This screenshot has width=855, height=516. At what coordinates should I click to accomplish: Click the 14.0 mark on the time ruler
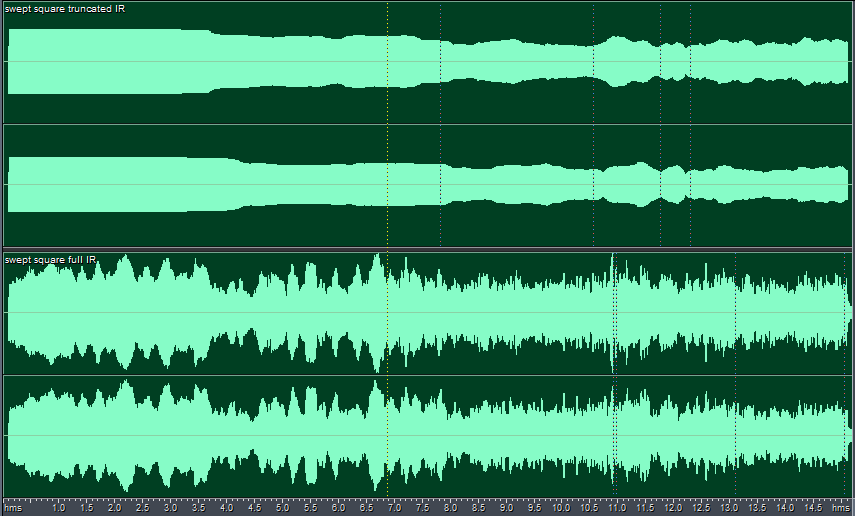point(785,508)
